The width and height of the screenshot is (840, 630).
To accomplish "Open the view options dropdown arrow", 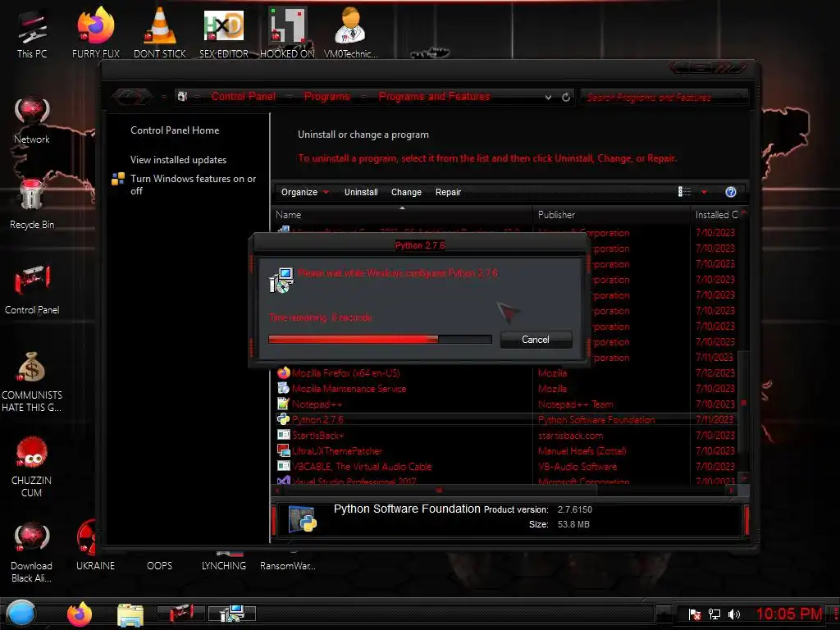I will (704, 192).
